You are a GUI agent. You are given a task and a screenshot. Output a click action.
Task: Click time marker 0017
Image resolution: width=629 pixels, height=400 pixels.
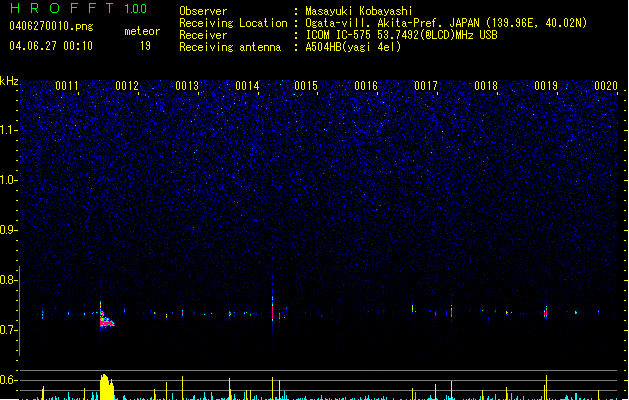(x=426, y=86)
